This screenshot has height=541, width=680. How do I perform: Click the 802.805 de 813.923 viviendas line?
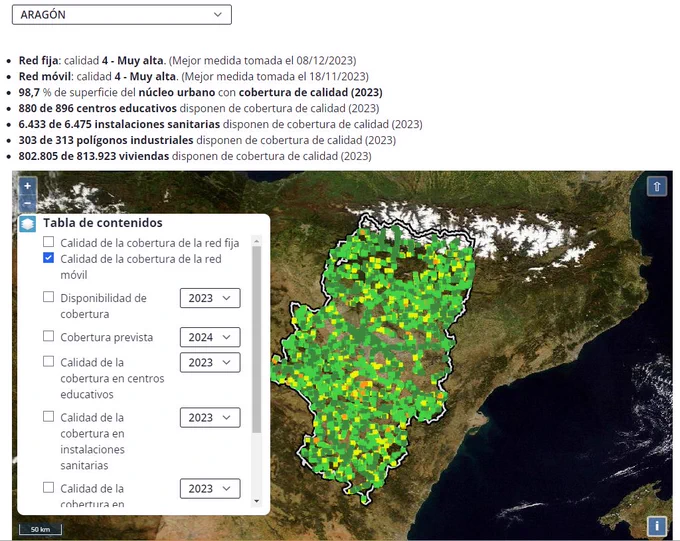click(x=195, y=156)
